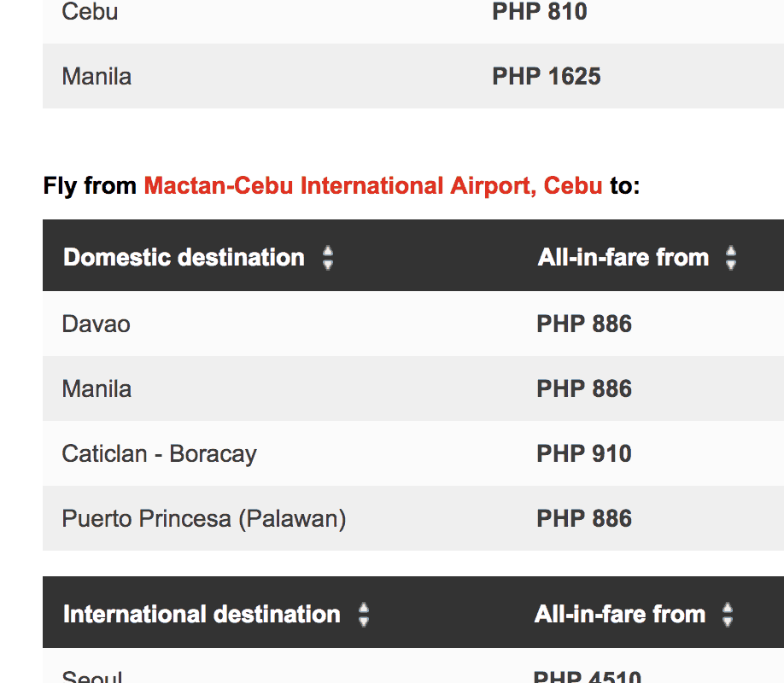Click the PHP 810 fare for Cebu

(x=540, y=13)
